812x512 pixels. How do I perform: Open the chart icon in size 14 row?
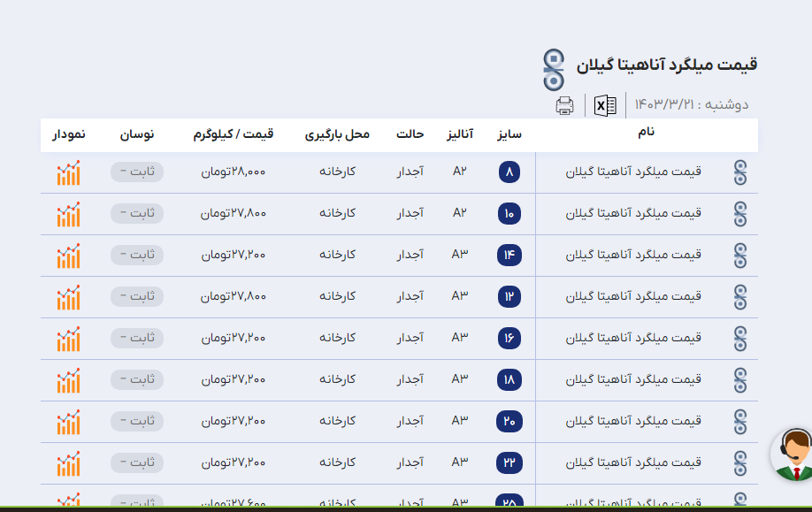point(68,256)
